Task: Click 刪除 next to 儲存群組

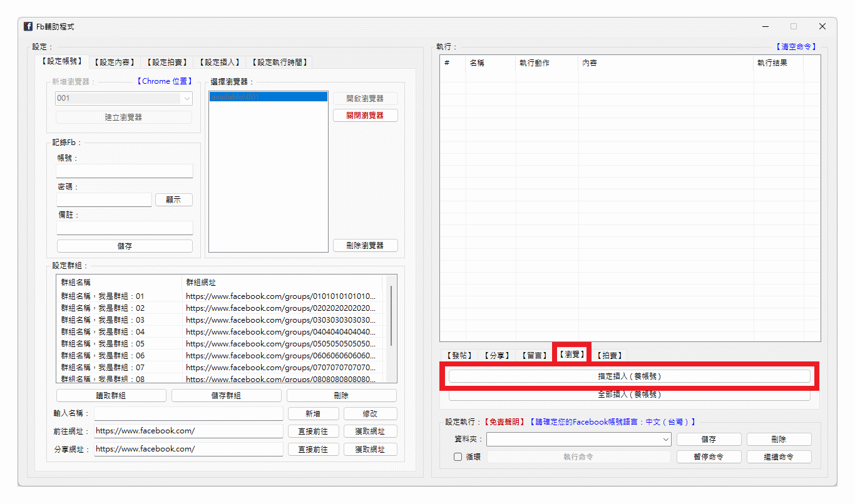Action: 342,396
